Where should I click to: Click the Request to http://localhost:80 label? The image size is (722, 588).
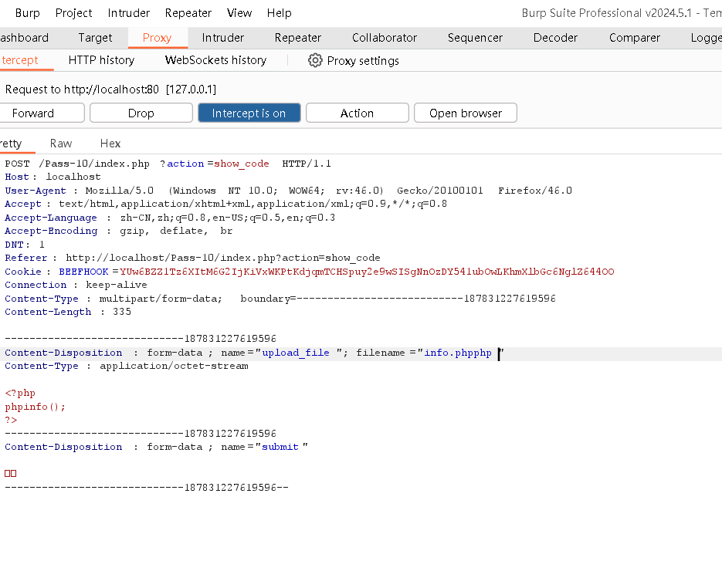tap(110, 90)
